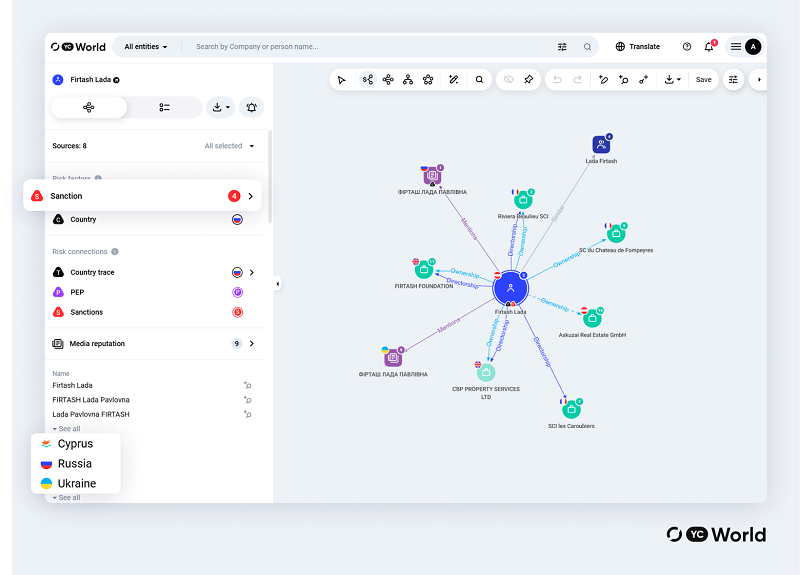Click the Translate button

click(x=637, y=46)
